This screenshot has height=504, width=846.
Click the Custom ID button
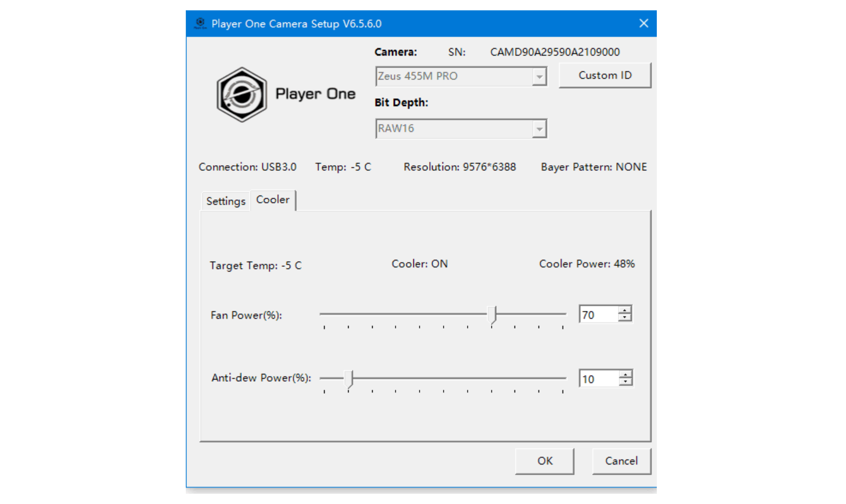605,75
